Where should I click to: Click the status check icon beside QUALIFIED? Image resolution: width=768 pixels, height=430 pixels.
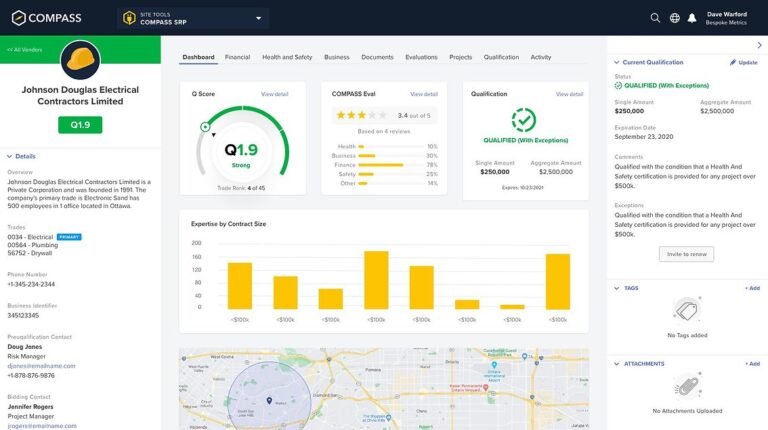pyautogui.click(x=618, y=86)
